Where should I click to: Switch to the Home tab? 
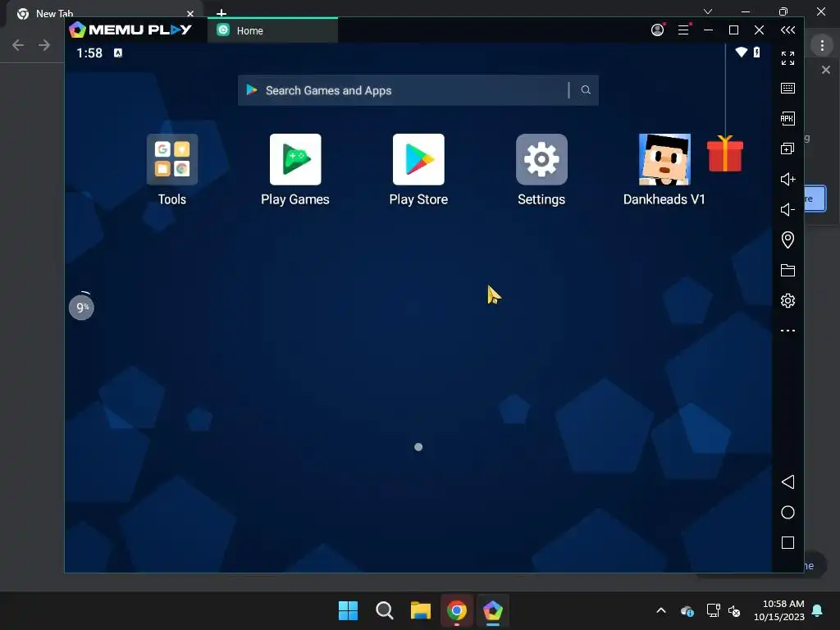pos(272,30)
